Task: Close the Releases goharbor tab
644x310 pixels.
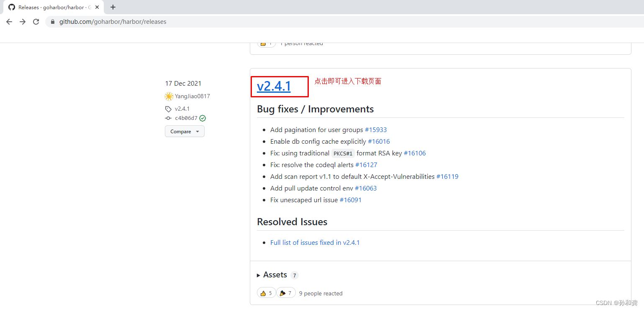Action: [97, 7]
